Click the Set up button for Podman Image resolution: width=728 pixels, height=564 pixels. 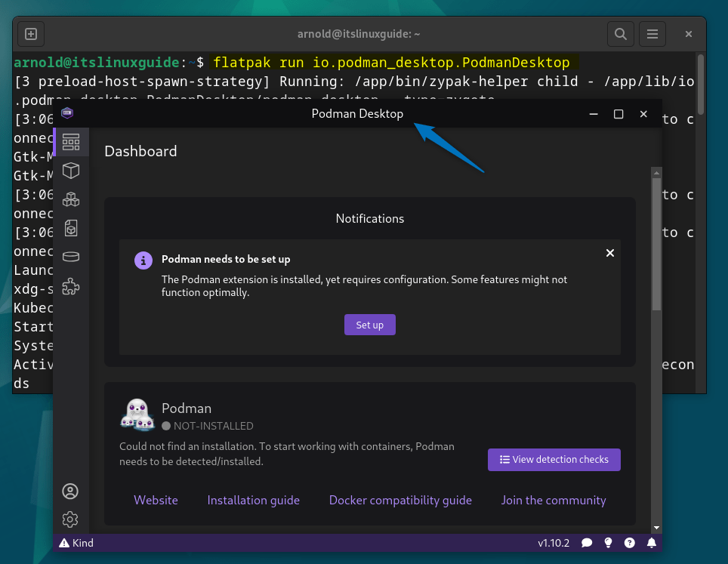369,325
